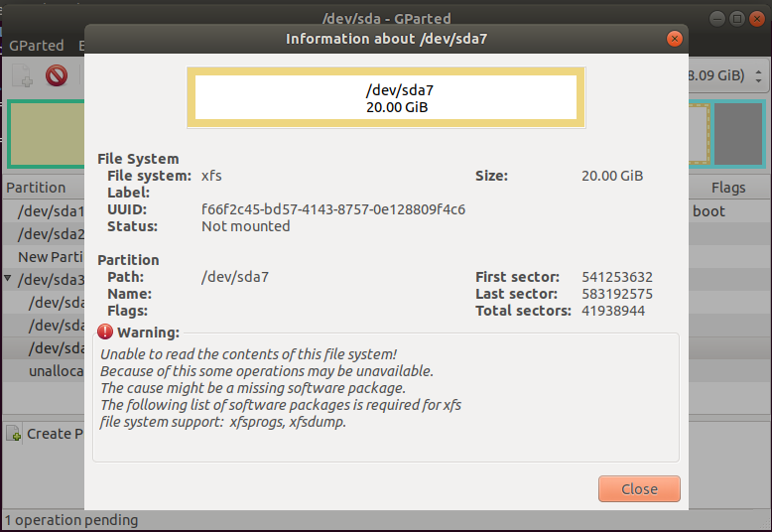Maximize the GParted main window
The width and height of the screenshot is (772, 532).
[x=736, y=18]
